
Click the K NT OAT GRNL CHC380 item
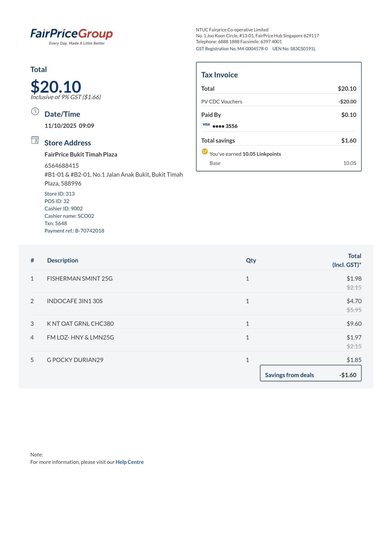tap(80, 324)
